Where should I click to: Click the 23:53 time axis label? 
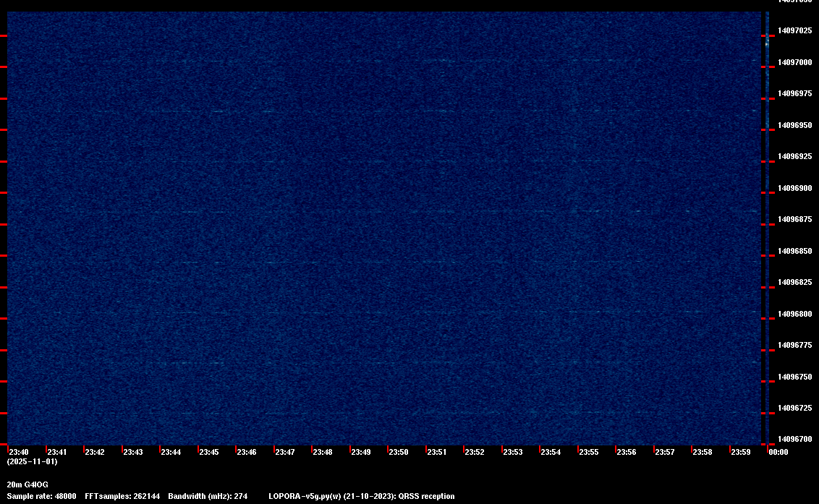click(512, 452)
